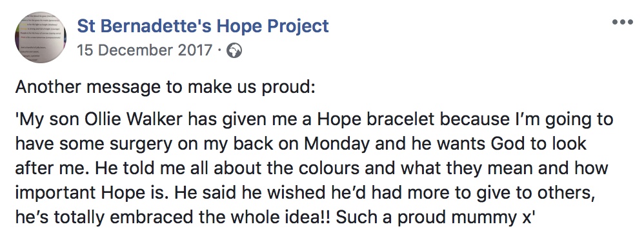Image resolution: width=644 pixels, height=240 pixels.
Task: Open St Bernadette's Hope Project profile picture
Action: (40, 37)
